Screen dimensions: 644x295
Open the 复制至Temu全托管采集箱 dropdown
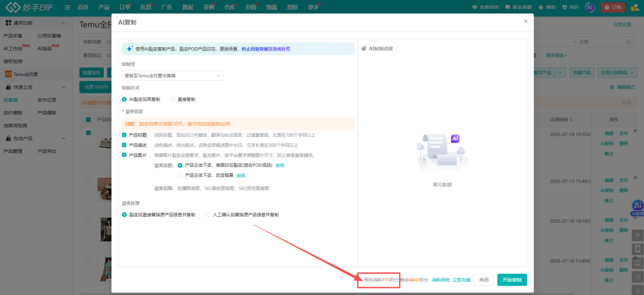(x=172, y=76)
